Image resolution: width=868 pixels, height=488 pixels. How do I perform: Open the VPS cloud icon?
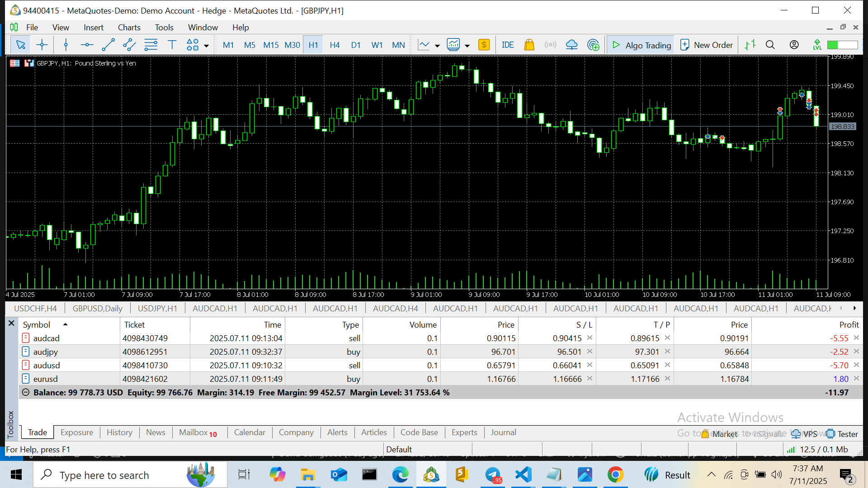(x=571, y=45)
